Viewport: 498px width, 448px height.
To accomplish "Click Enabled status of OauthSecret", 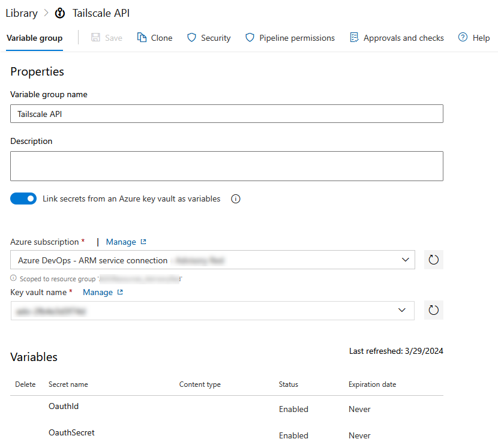I will point(293,435).
